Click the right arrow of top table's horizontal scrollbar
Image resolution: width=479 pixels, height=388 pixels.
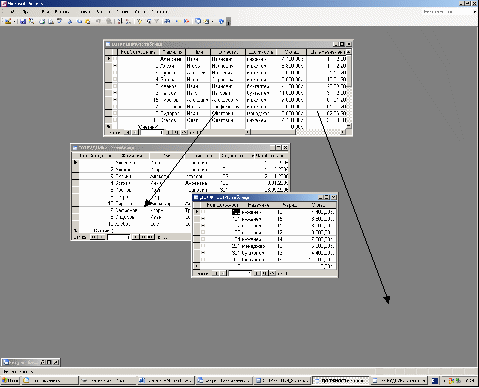tap(343, 132)
